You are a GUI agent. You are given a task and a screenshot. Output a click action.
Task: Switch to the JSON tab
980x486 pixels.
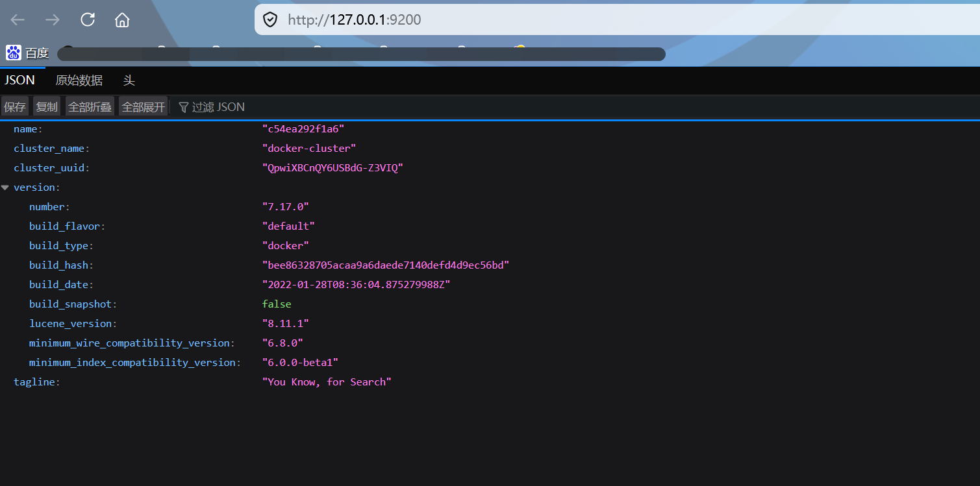19,80
